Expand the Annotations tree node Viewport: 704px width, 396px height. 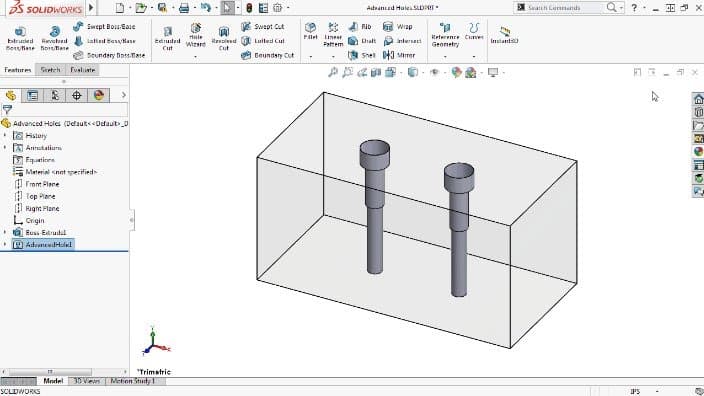(x=5, y=147)
